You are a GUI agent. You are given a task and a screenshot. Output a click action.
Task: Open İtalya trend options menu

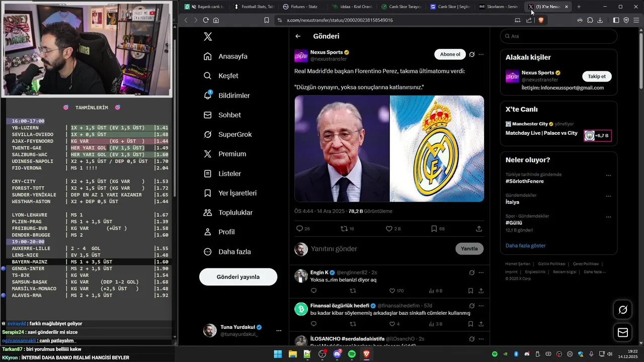(608, 196)
